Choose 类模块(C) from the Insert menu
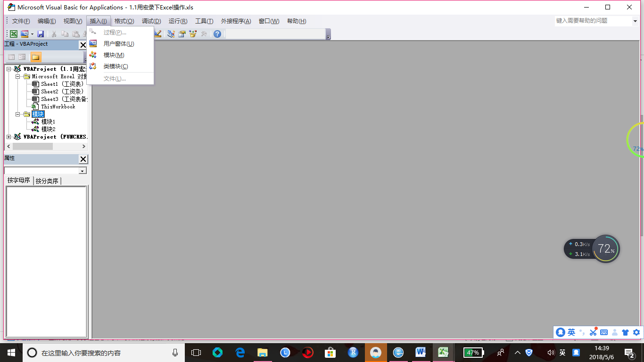Image resolution: width=644 pixels, height=362 pixels. pyautogui.click(x=120, y=66)
